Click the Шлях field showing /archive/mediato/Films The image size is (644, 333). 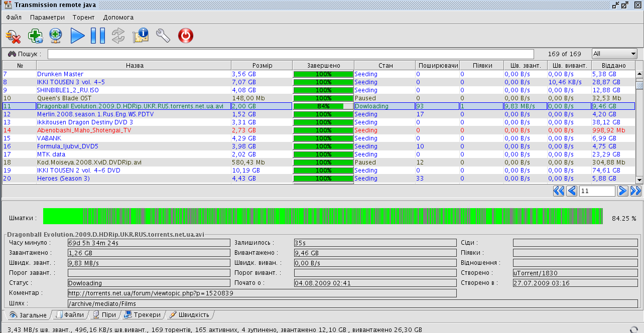tap(352, 303)
